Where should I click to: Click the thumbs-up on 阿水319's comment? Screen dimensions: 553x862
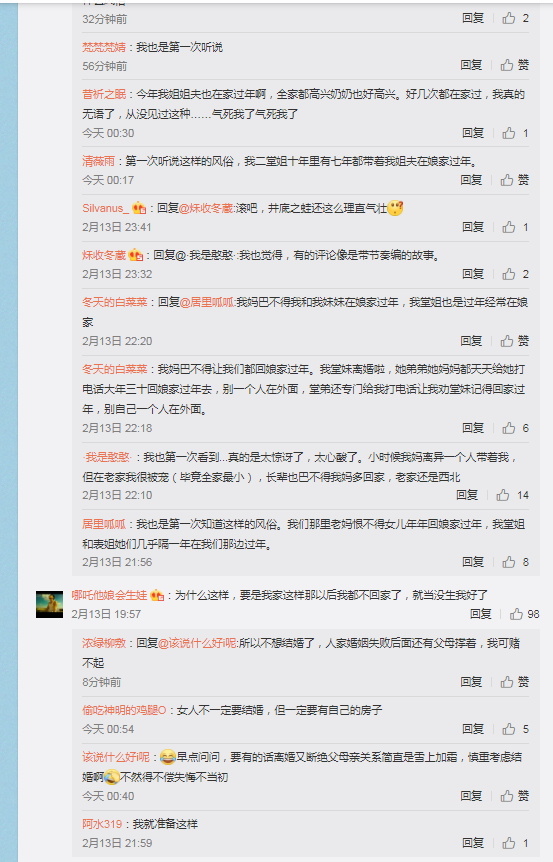coord(516,843)
